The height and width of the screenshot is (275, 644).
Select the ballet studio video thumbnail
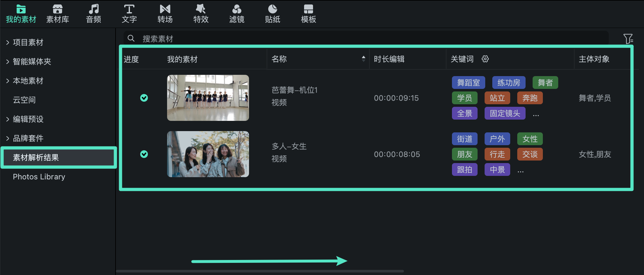coord(208,98)
